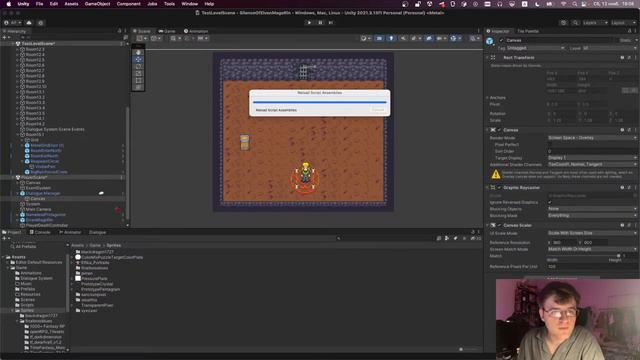
Task: Toggle the 2D view mode in Scene toolbar
Action: (x=379, y=38)
